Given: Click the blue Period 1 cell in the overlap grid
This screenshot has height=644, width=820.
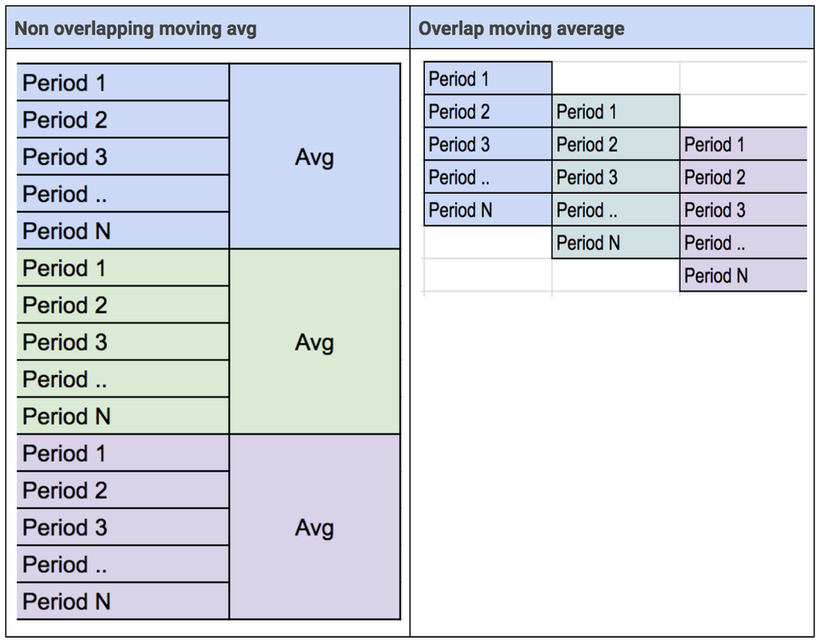Looking at the screenshot, I should click(x=487, y=79).
